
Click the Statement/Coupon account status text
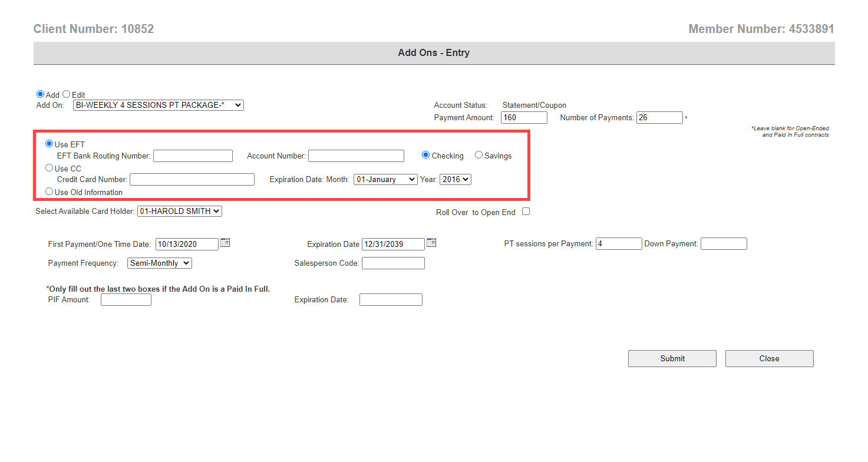534,105
